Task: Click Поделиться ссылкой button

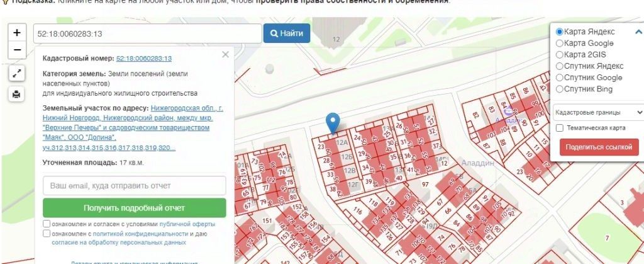Action: [x=599, y=147]
